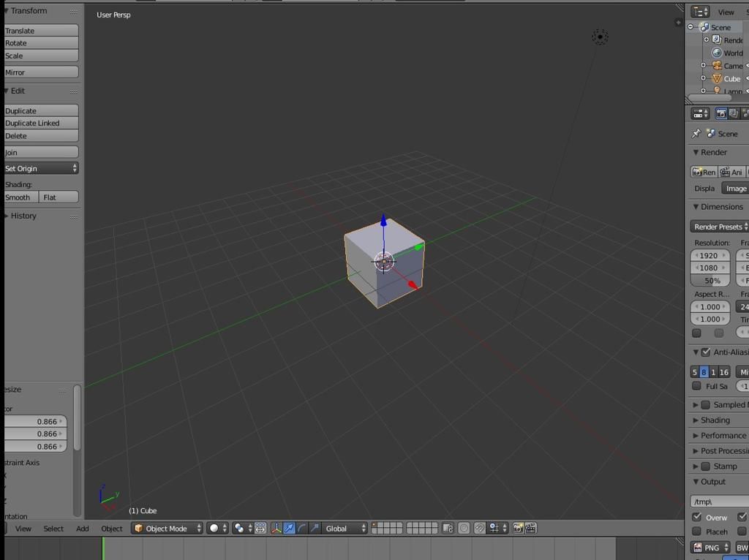
Task: Click the Smooth shading button
Action: tap(21, 197)
